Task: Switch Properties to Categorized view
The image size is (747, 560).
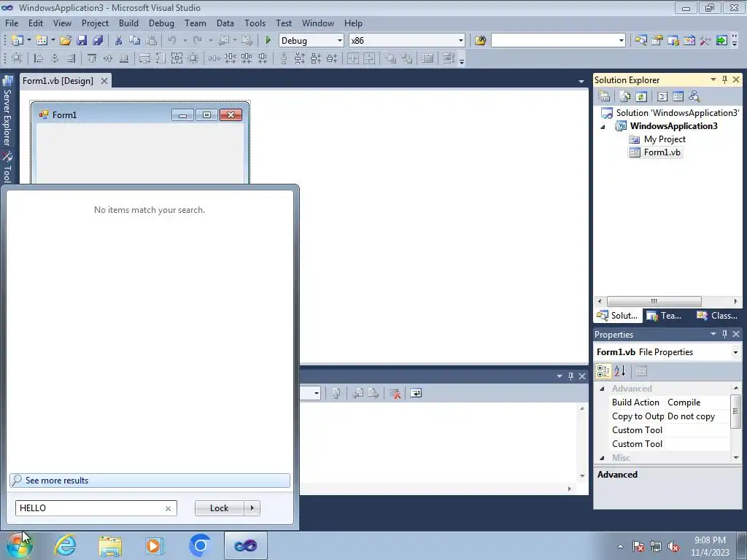Action: (603, 371)
